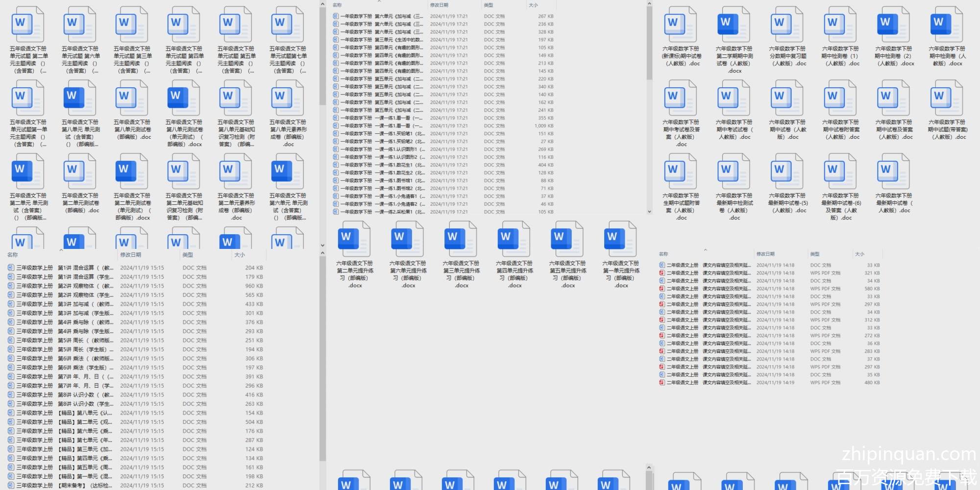
Task: Open 六年级数学下册 最新期中试卷-(5) document
Action: pyautogui.click(x=787, y=171)
